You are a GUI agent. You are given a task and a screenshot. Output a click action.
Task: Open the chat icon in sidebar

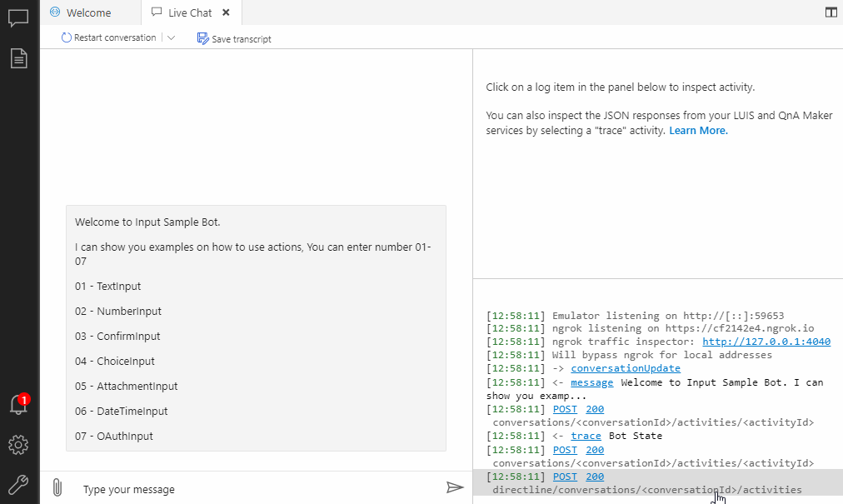coord(18,17)
